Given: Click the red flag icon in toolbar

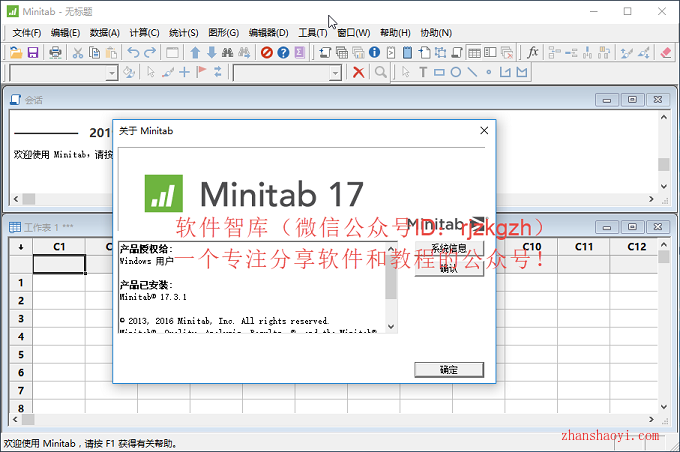Looking at the screenshot, I should 201,72.
